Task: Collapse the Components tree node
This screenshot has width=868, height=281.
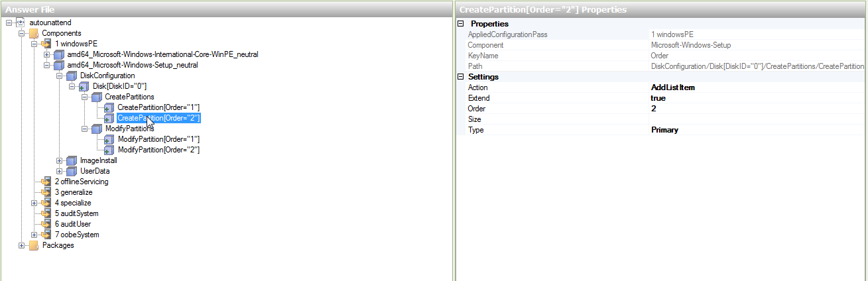Action: (x=21, y=33)
